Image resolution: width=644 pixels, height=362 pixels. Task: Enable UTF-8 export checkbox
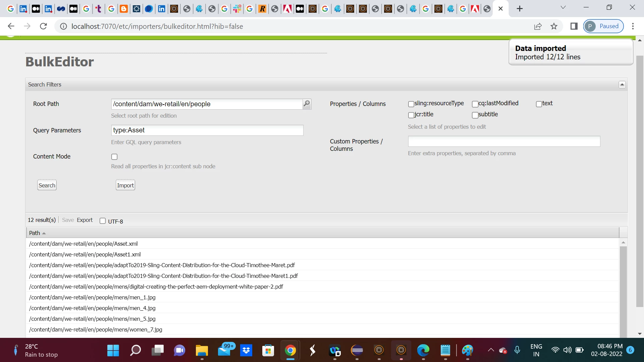(103, 221)
